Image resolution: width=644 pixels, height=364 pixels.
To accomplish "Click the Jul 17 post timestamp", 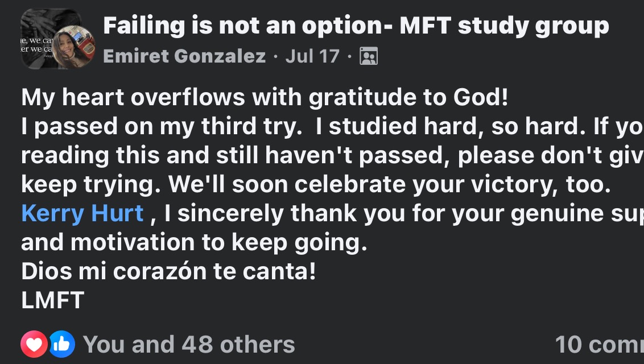I will point(312,56).
